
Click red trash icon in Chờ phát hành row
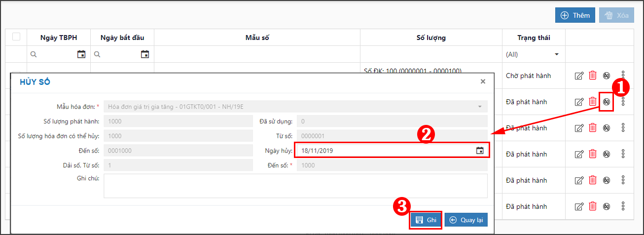click(593, 76)
